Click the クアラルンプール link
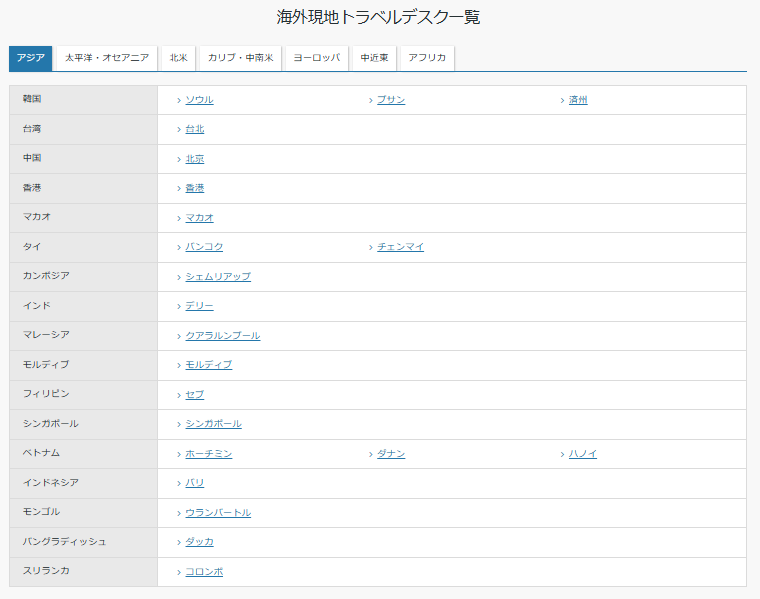The width and height of the screenshot is (760, 599). [222, 335]
